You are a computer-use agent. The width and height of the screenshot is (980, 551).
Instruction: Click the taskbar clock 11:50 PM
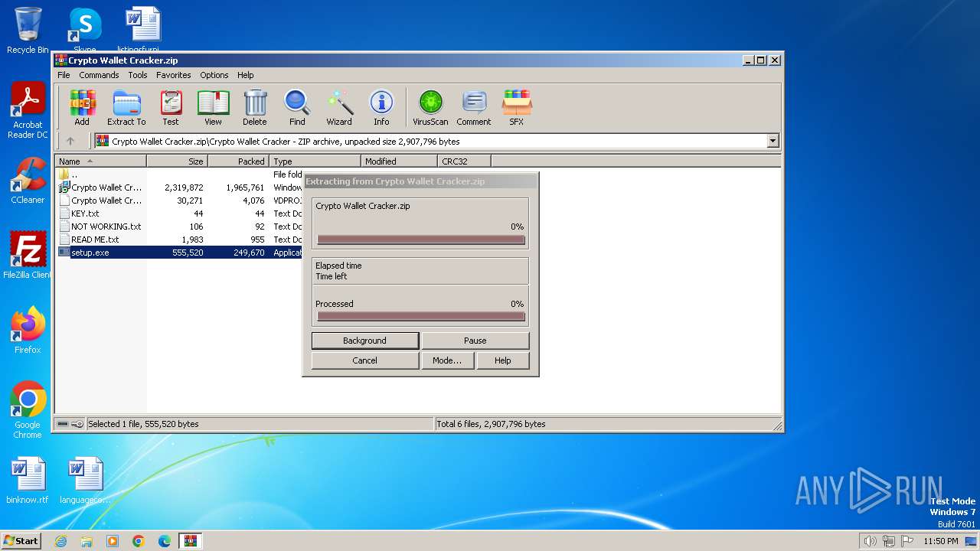pos(940,541)
